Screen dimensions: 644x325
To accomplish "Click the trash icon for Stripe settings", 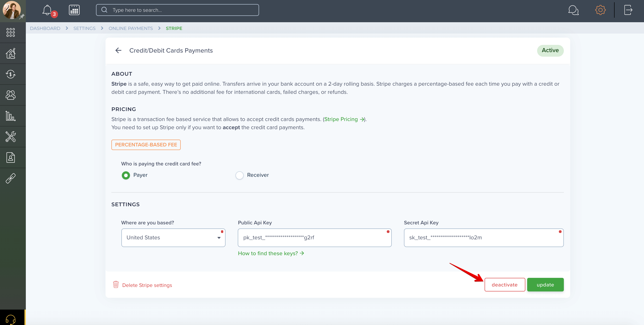I will tap(116, 284).
